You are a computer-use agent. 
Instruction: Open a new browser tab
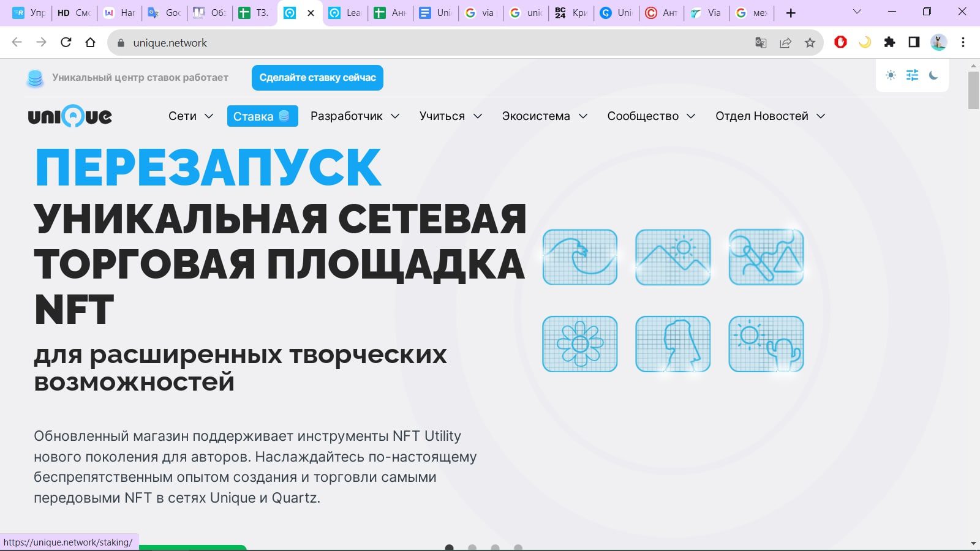click(x=791, y=13)
